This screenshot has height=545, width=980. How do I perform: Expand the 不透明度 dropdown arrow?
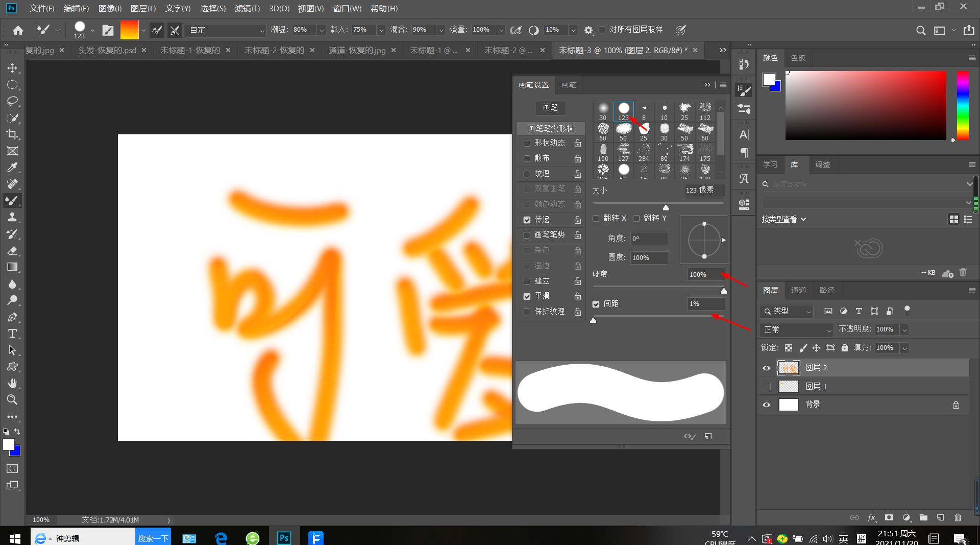tap(904, 330)
